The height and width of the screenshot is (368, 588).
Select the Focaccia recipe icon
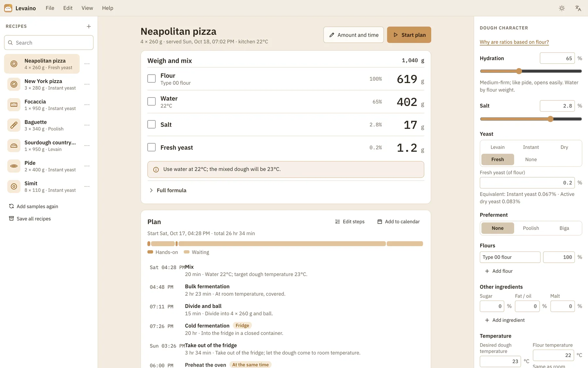[x=14, y=105]
